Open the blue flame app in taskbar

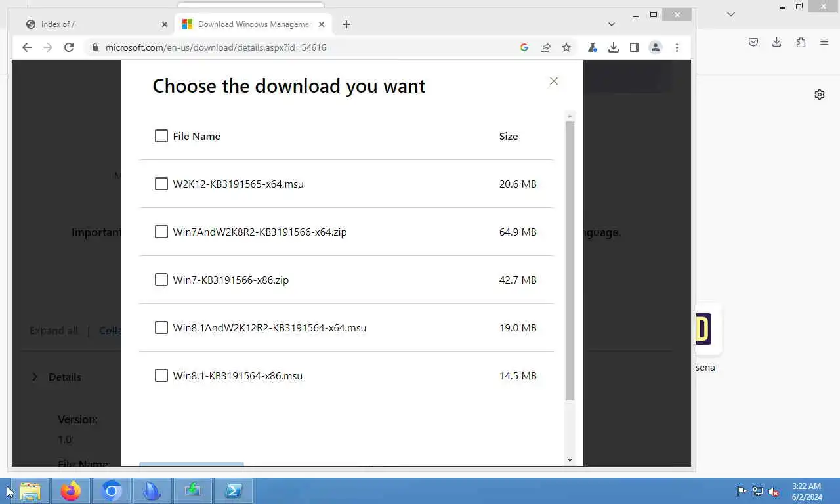[152, 491]
